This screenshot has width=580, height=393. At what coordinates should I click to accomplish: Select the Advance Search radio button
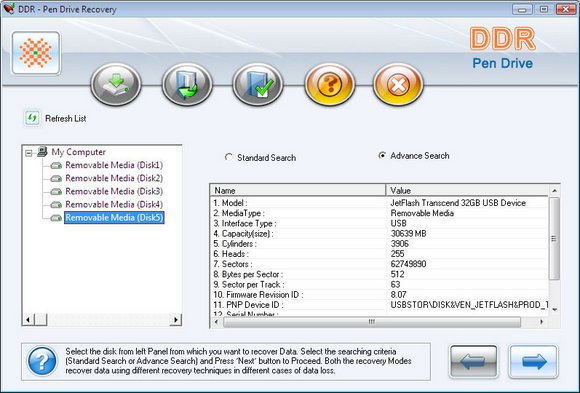pyautogui.click(x=382, y=155)
